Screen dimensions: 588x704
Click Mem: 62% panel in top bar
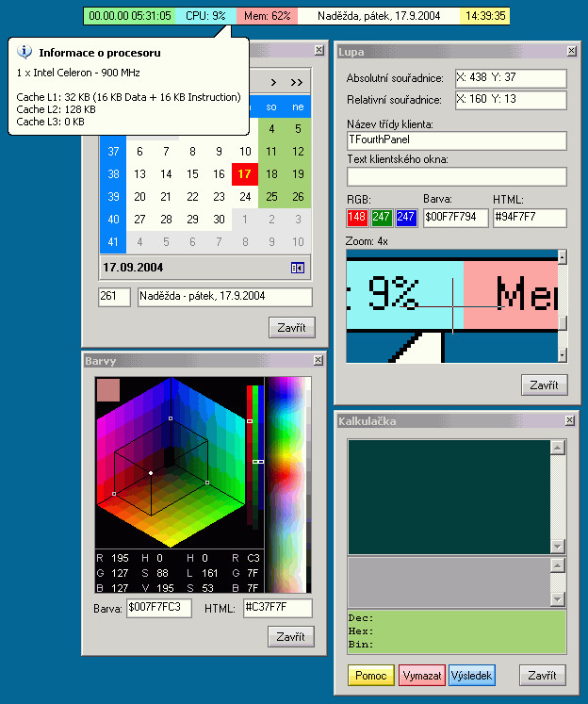[267, 16]
